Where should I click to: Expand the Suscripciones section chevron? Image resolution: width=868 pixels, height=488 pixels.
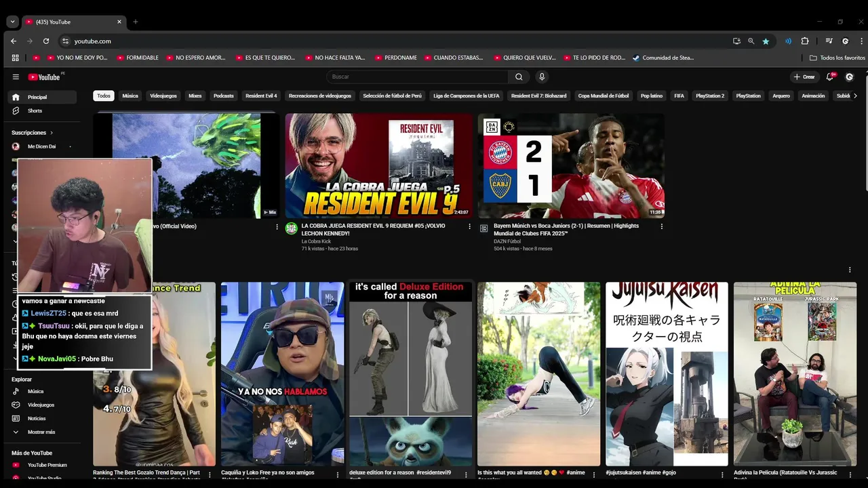coord(52,133)
